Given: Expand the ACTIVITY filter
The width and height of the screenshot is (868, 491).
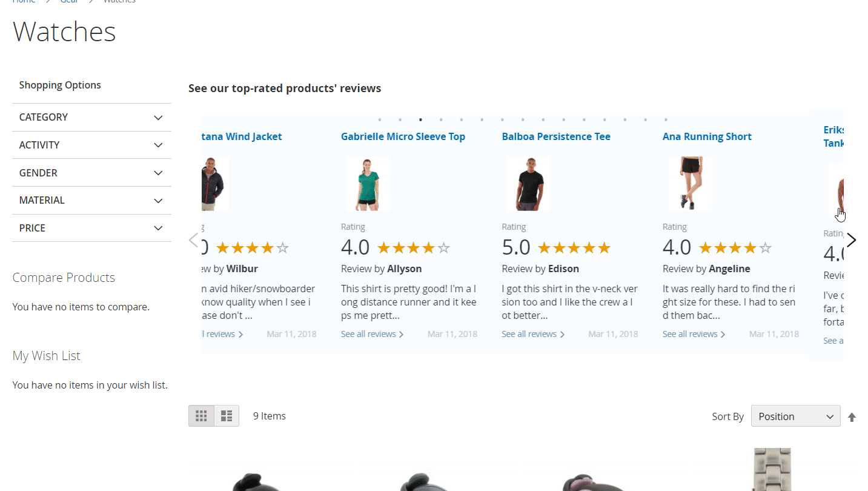Looking at the screenshot, I should point(91,145).
